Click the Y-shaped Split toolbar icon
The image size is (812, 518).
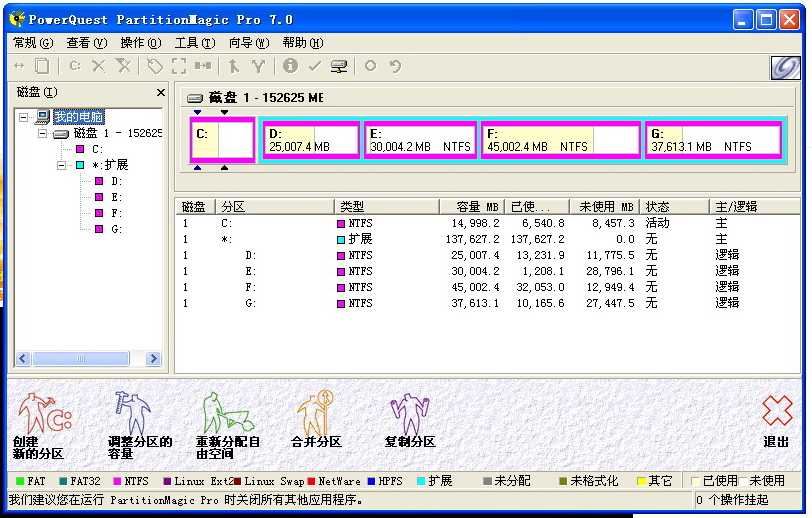tap(258, 66)
